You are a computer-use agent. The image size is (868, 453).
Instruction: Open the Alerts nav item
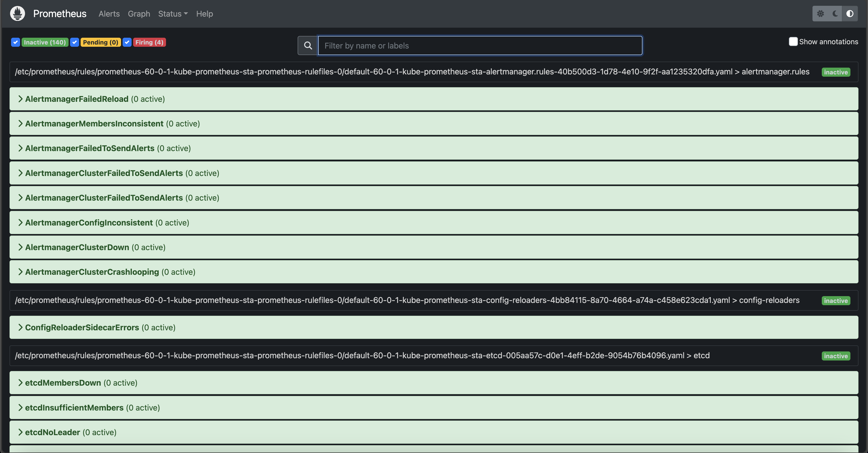[109, 14]
